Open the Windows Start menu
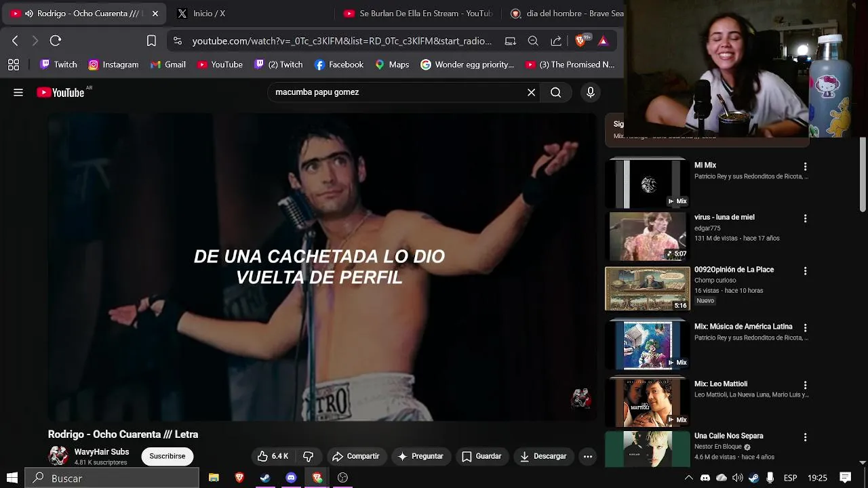This screenshot has height=488, width=868. coord(12,478)
